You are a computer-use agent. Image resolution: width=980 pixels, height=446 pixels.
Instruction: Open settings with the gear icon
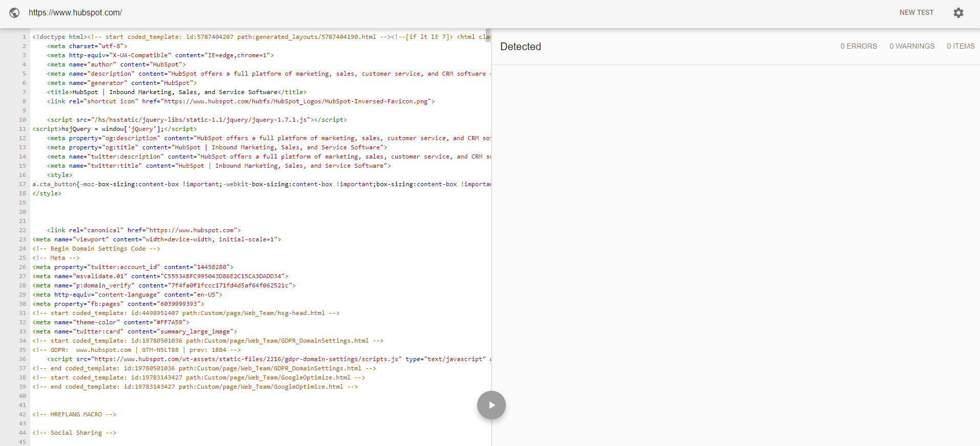[x=958, y=13]
